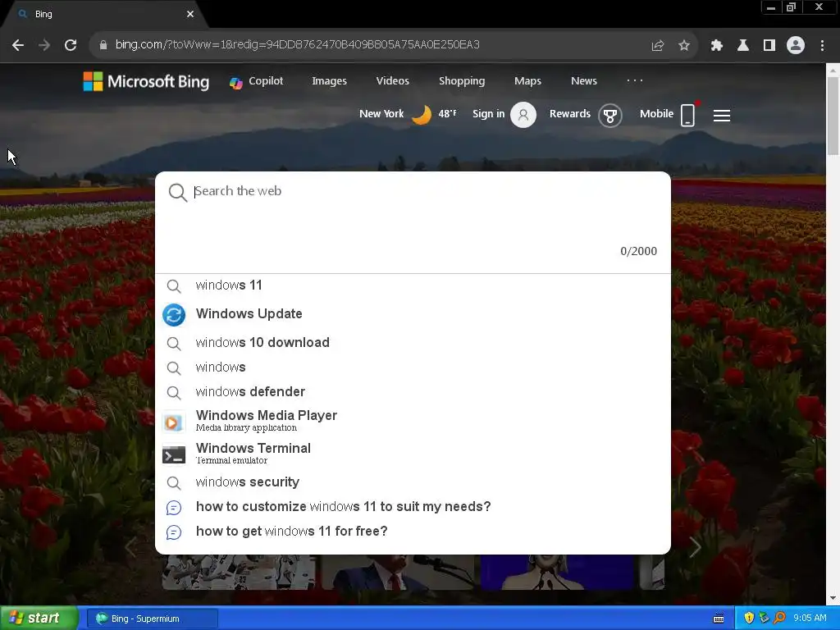Open the Images section
Image resolution: width=840 pixels, height=630 pixels.
coord(330,81)
